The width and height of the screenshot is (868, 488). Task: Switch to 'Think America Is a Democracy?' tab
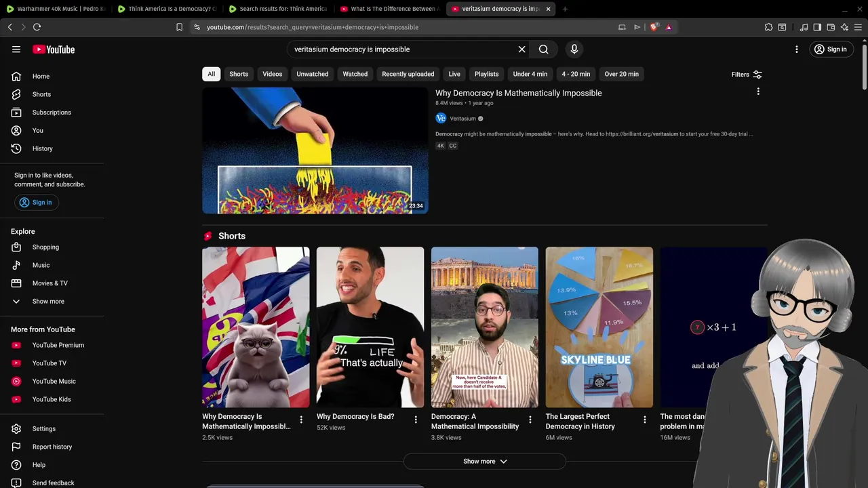tap(167, 9)
